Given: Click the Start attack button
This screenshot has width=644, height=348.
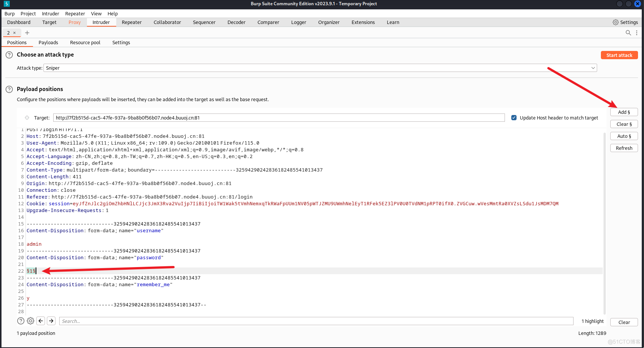Looking at the screenshot, I should 619,55.
